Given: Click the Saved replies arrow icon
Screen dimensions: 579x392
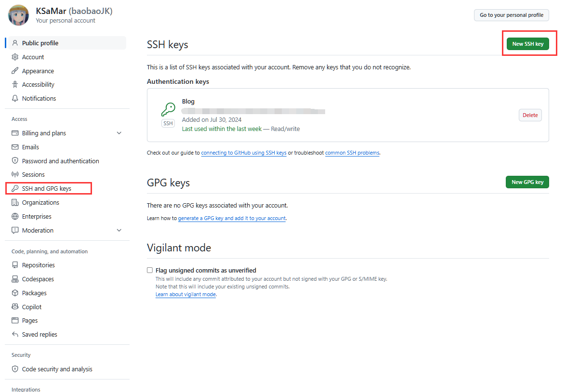Looking at the screenshot, I should pyautogui.click(x=15, y=334).
